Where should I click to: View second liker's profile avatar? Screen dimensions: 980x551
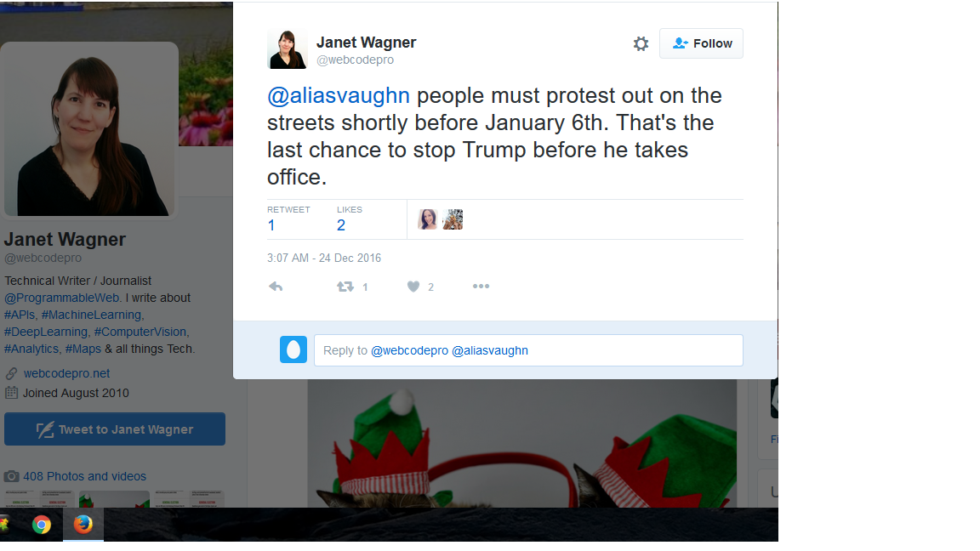tap(453, 219)
